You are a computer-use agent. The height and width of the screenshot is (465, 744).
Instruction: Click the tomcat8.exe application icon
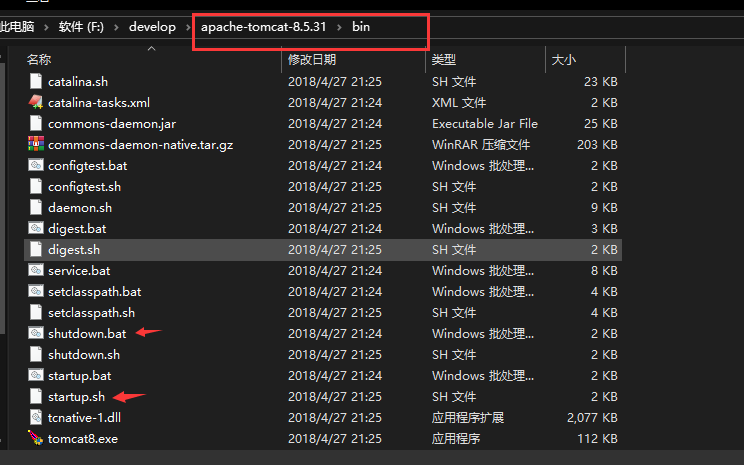pyautogui.click(x=36, y=438)
